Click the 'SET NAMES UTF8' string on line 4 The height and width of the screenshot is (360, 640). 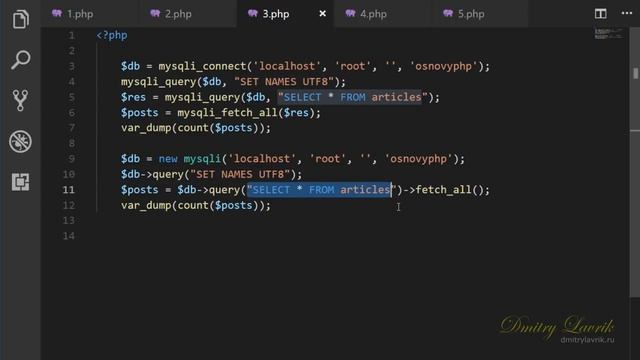coord(284,82)
